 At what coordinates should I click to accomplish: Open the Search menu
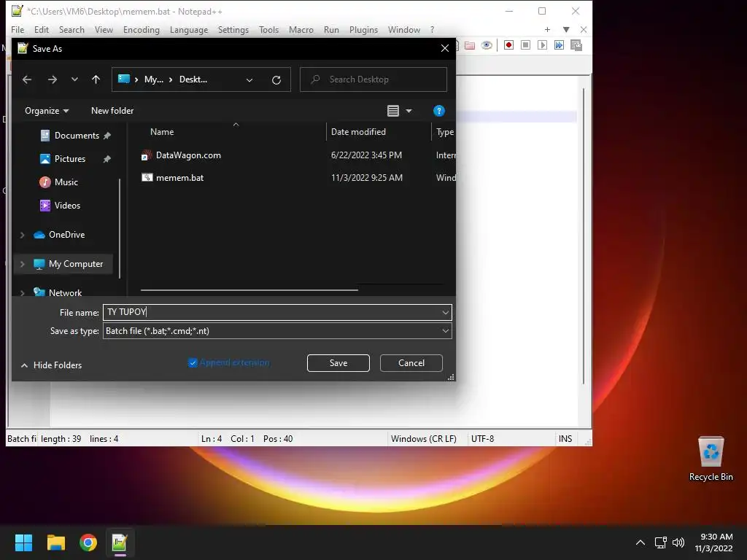pos(71,29)
